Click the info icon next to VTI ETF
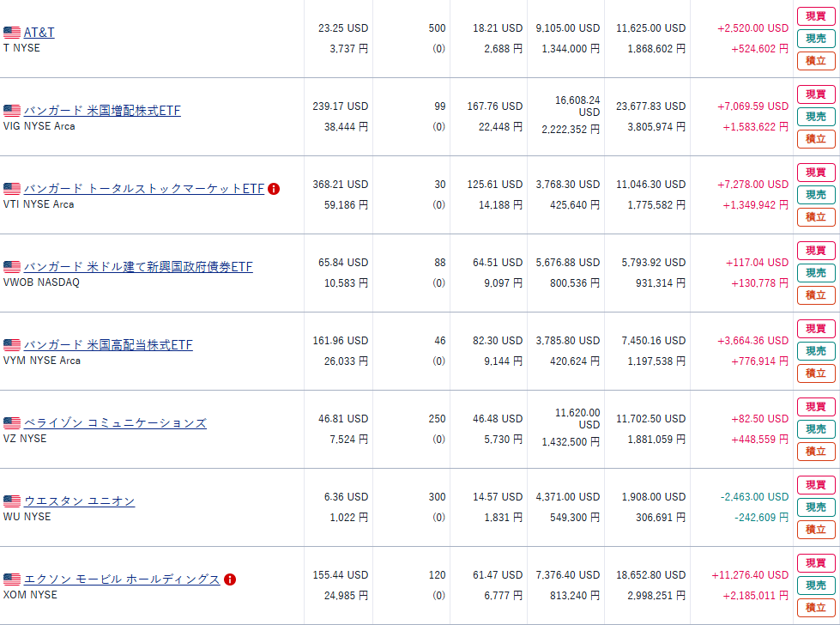The width and height of the screenshot is (840, 625). 273,189
